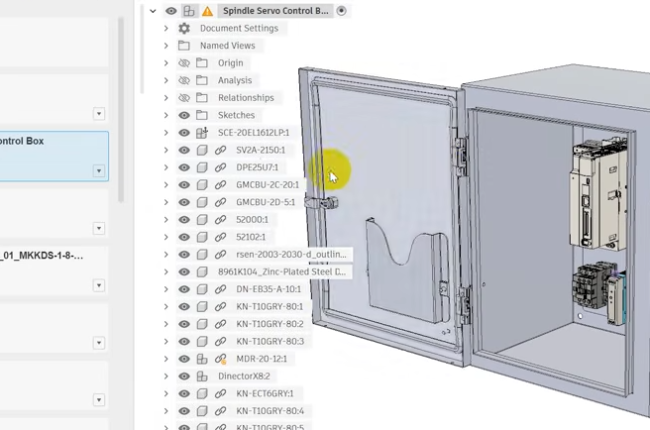
Task: Click the component icon beside DinectorX8:2
Action: [202, 377]
